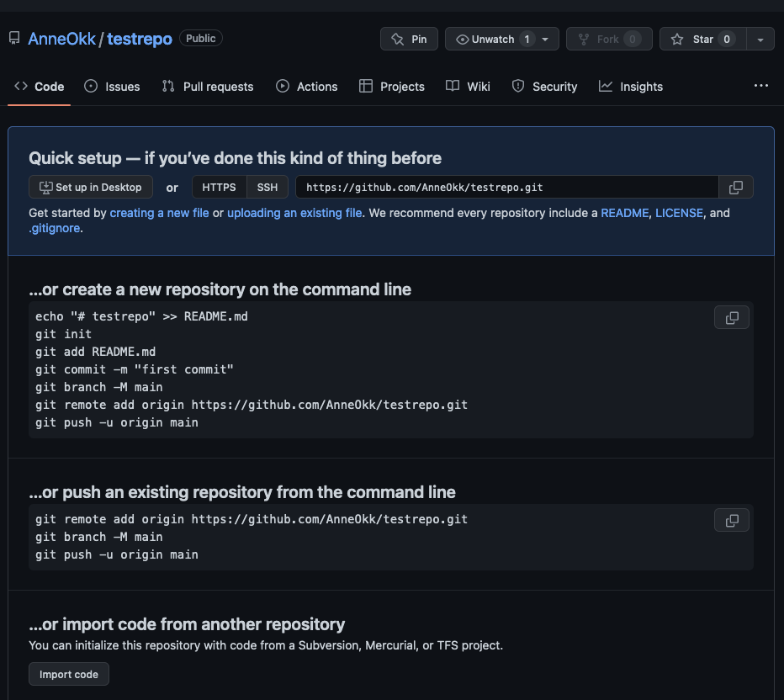Copy the push existing repository commands

coord(731,521)
